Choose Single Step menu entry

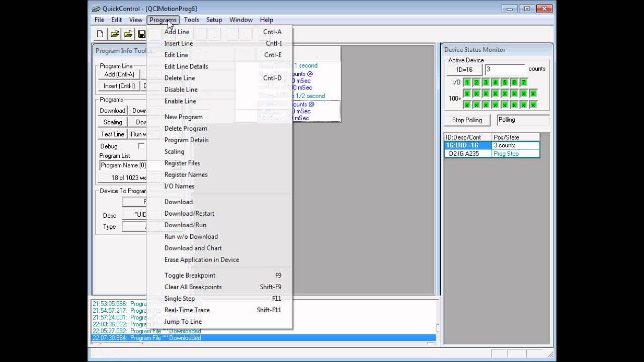click(219, 298)
